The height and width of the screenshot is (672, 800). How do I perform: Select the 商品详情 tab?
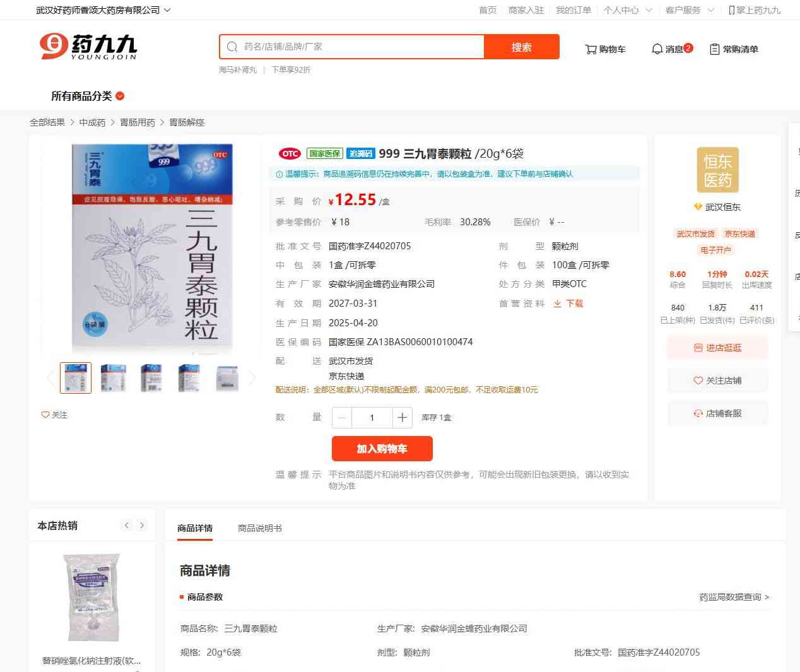[195, 528]
